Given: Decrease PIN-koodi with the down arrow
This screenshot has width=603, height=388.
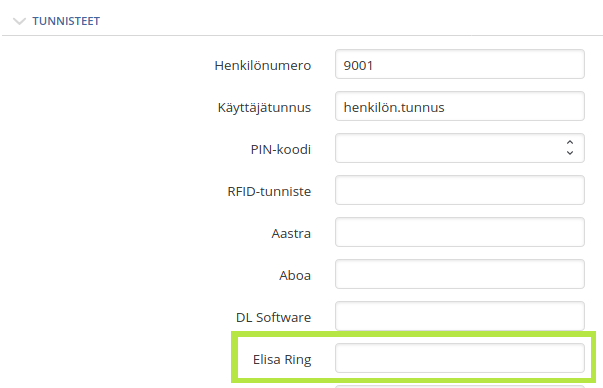Looking at the screenshot, I should [570, 153].
